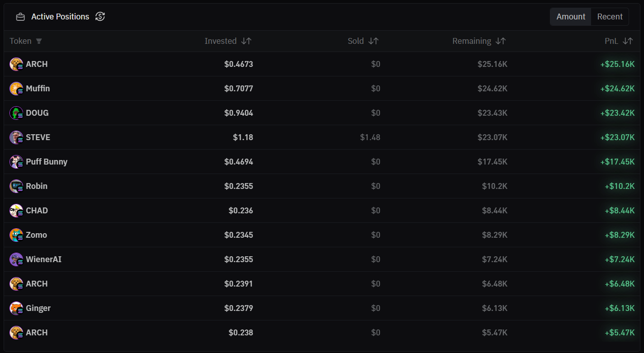
Task: Click the briefcase icon beside Active Positions
Action: pyautogui.click(x=20, y=17)
